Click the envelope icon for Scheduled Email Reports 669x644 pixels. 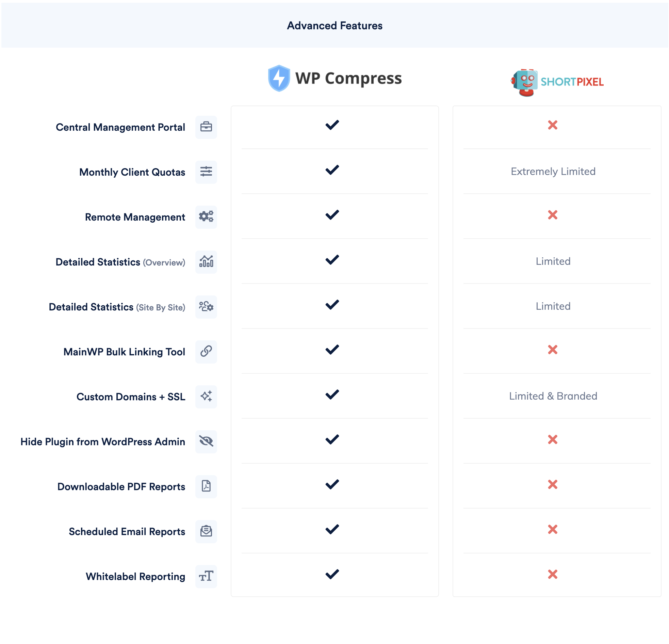[x=206, y=531]
